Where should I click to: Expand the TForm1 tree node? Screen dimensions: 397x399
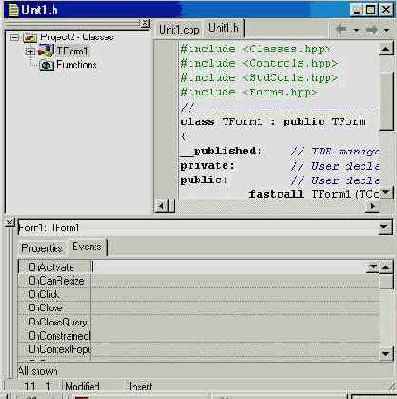pyautogui.click(x=30, y=51)
